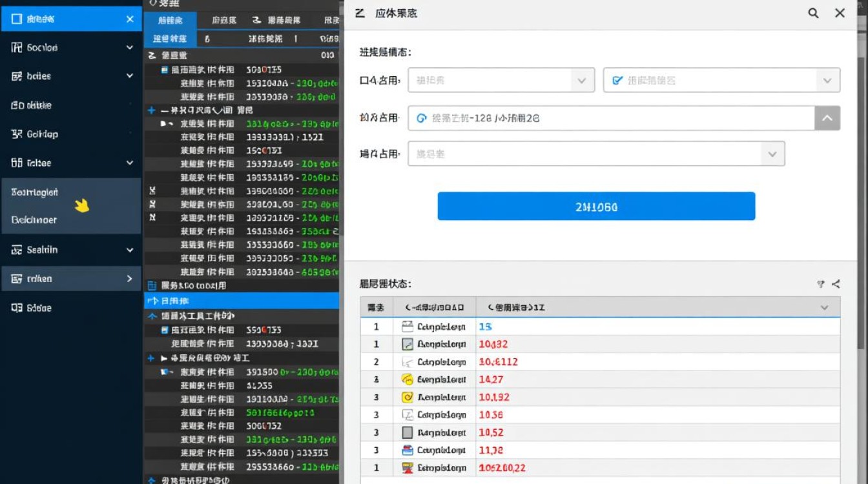Image resolution: width=868 pixels, height=484 pixels.
Task: Click the yellow spiral icon in value 10,192 row
Action: 408,398
